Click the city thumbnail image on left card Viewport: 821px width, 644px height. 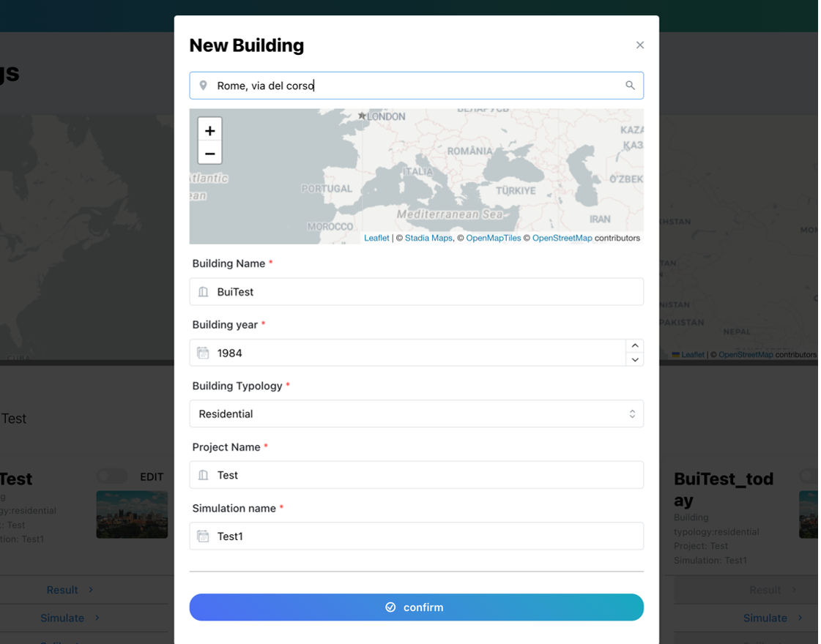pos(132,514)
